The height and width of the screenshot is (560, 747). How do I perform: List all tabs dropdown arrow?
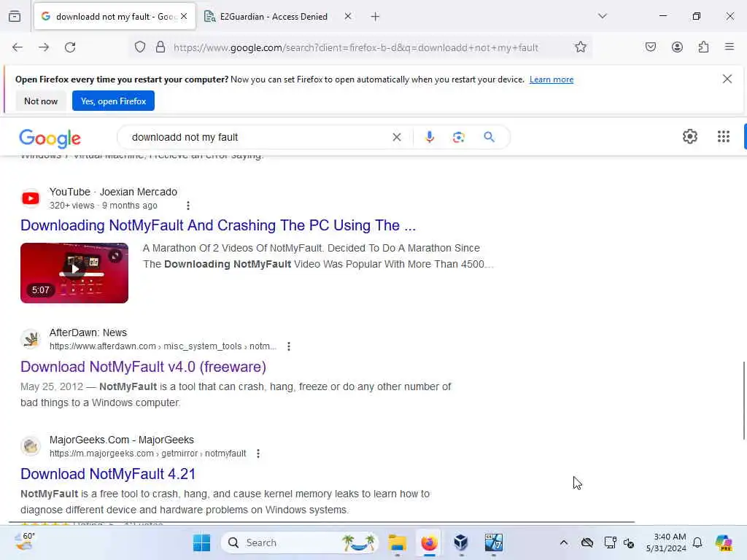(602, 16)
